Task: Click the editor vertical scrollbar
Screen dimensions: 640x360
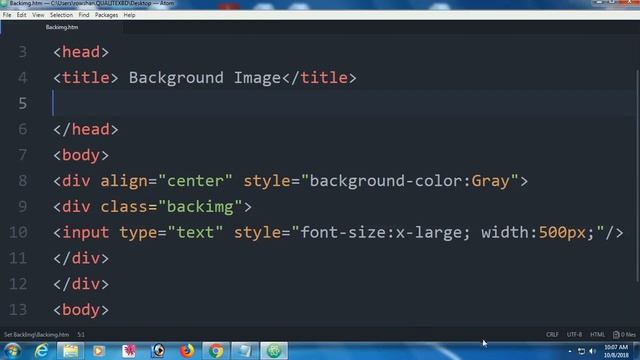Action: tap(637, 176)
